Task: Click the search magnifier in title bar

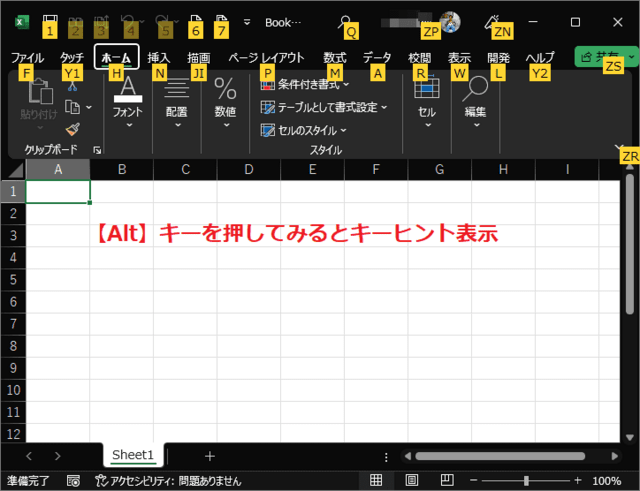Action: pos(345,21)
